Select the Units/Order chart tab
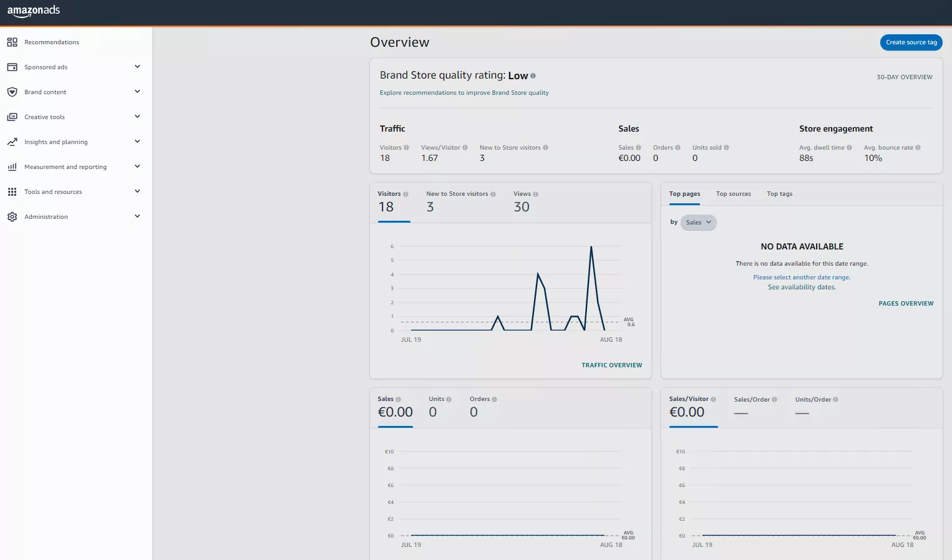Viewport: 952px width, 560px height. tap(817, 407)
